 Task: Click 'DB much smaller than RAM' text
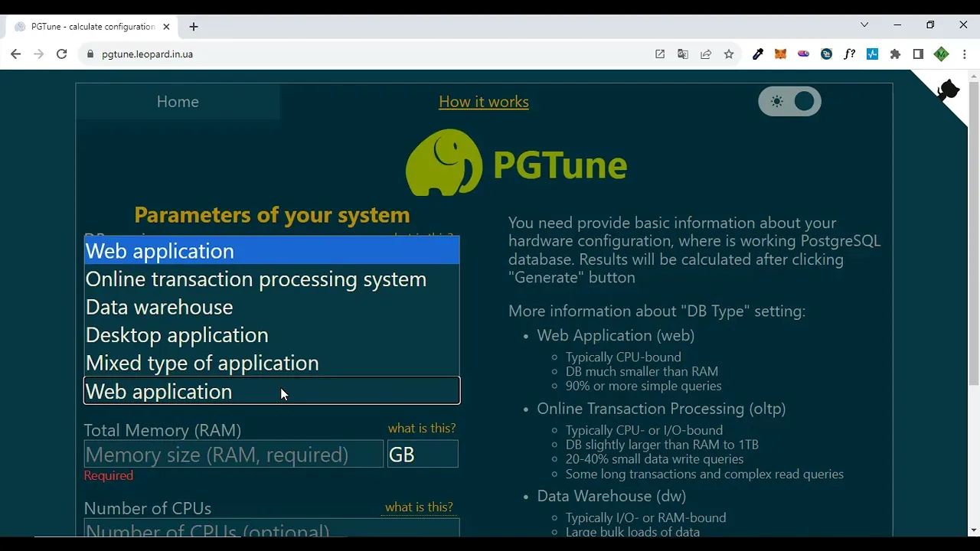pos(642,372)
